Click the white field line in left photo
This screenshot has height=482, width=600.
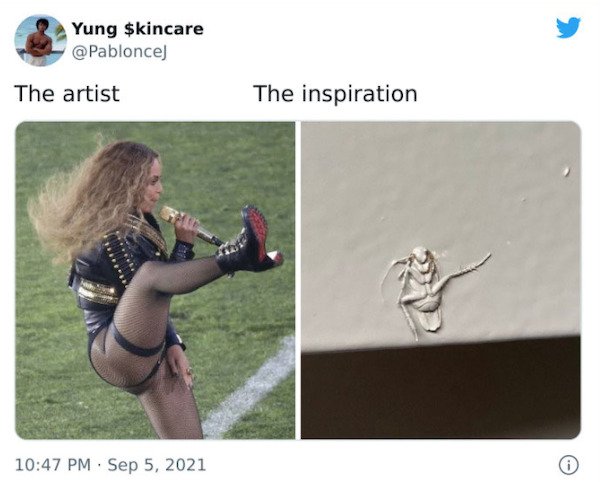point(249,388)
